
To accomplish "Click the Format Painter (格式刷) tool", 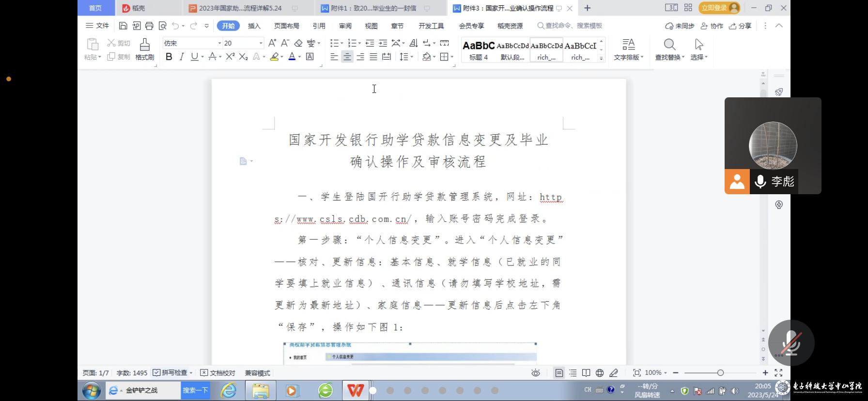I will (x=144, y=49).
